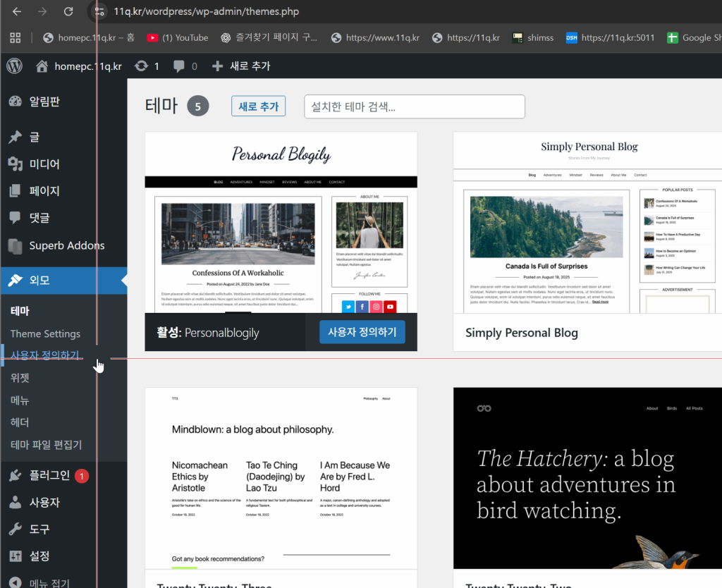
Task: Select 외모 appearance menu
Action: [63, 280]
